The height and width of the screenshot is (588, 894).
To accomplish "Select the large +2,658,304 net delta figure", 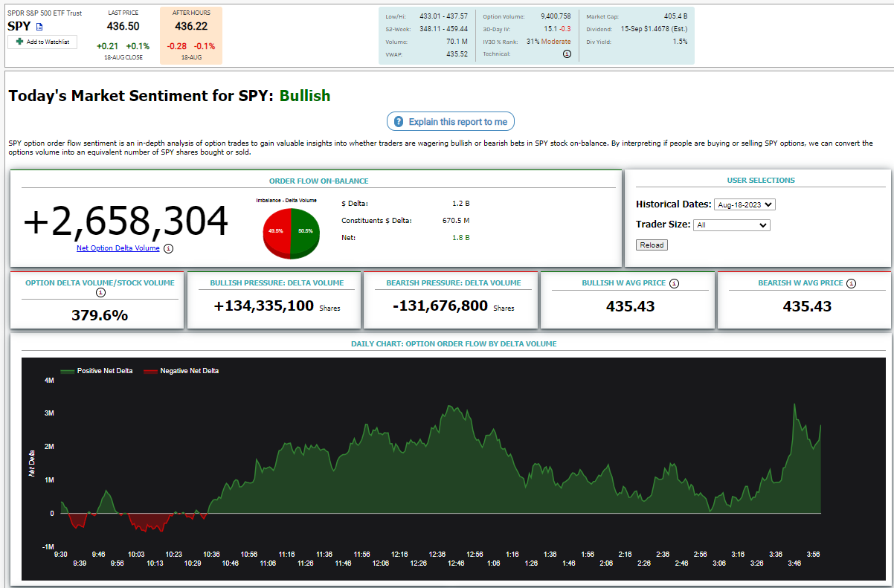I will [x=126, y=222].
